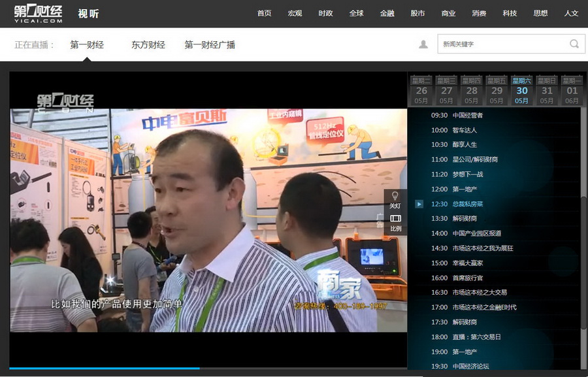
Task: Open the user account icon
Action: click(x=423, y=44)
